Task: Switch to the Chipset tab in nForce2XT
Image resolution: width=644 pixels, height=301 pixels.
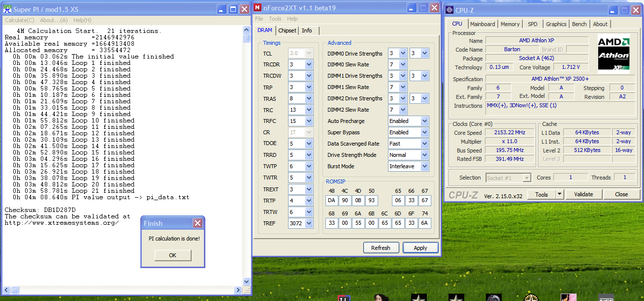Action: (x=287, y=30)
